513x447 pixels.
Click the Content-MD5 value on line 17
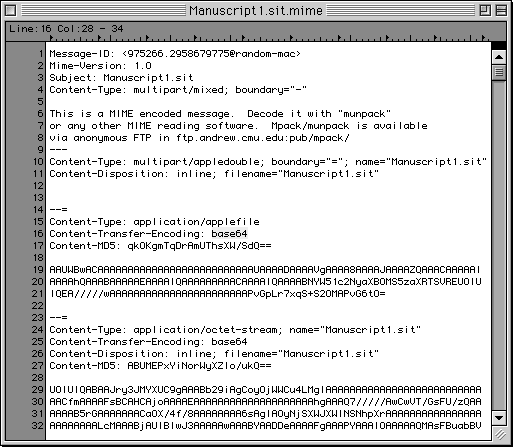point(199,246)
